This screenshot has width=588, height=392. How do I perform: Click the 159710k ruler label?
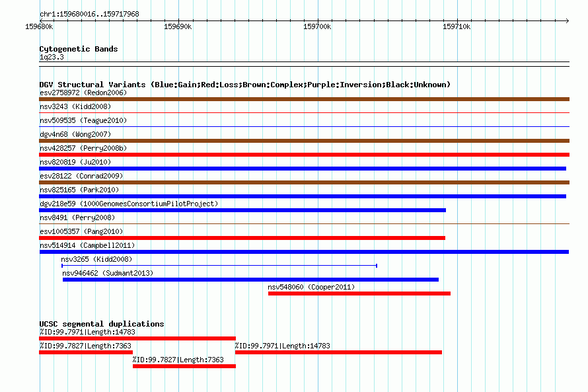tap(457, 26)
